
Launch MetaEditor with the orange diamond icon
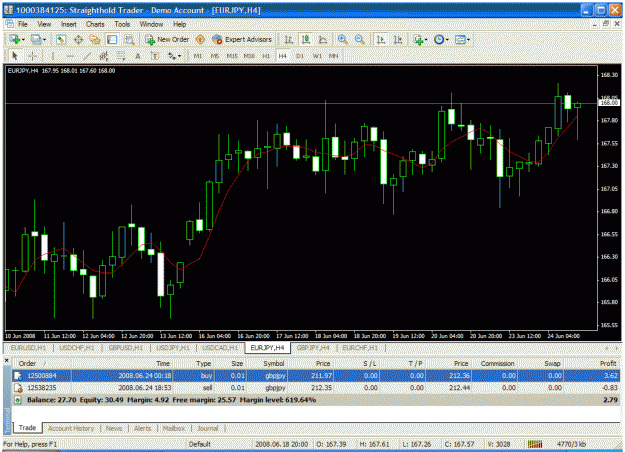click(200, 39)
